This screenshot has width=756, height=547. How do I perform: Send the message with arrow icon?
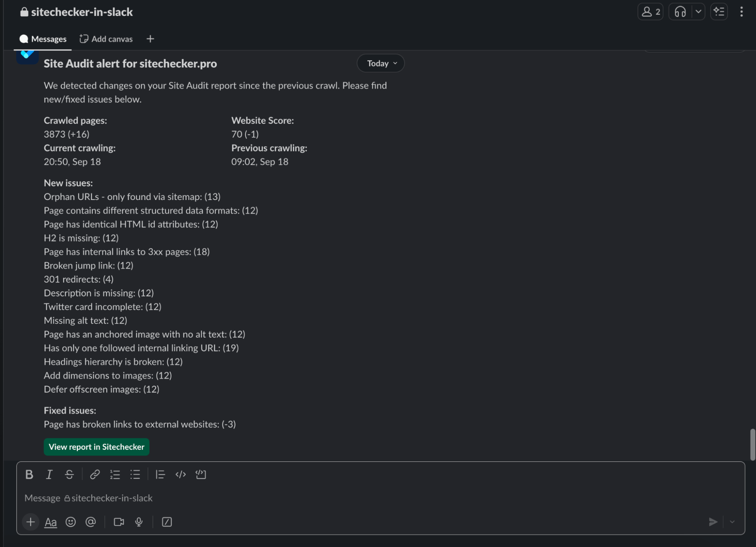[713, 522]
